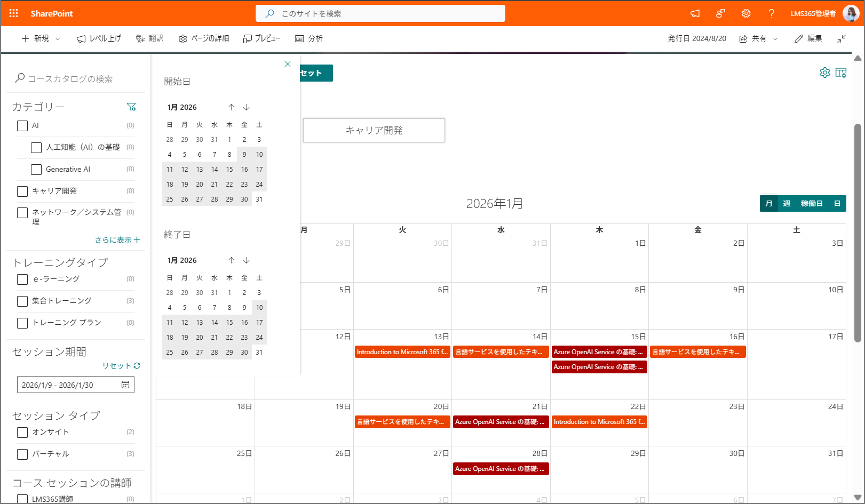Check the AI category checkbox

tap(22, 126)
